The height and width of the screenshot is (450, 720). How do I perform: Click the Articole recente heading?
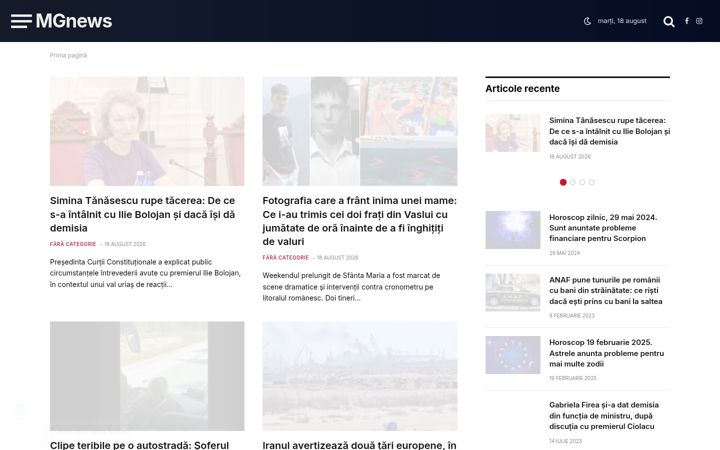[523, 89]
